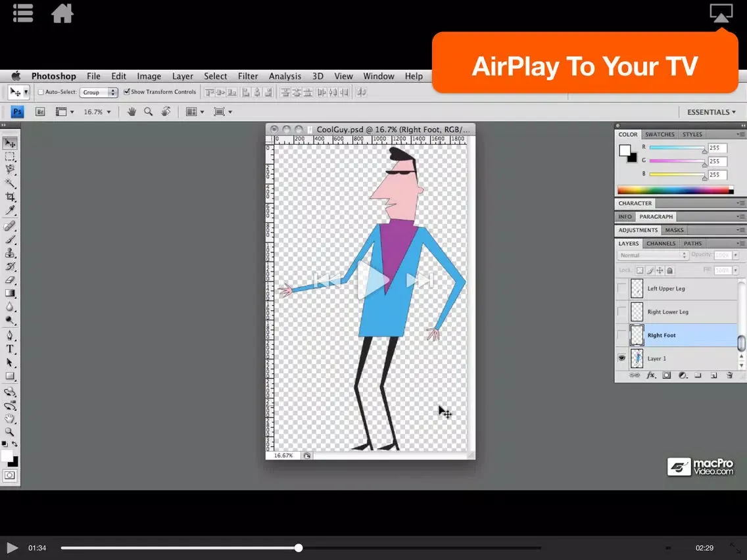747x560 pixels.
Task: Select the Pen tool
Action: [9, 336]
